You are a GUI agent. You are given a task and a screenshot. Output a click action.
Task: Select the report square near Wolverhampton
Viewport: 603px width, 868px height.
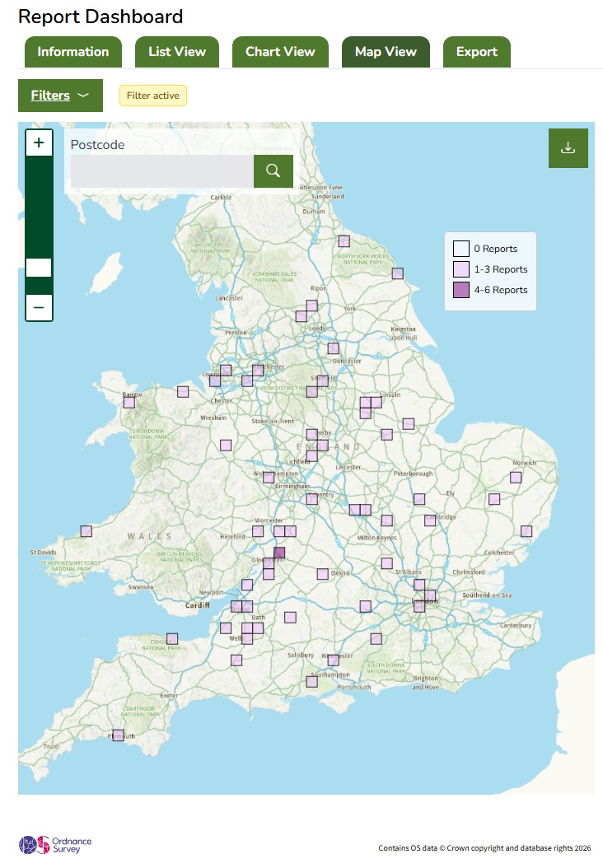(269, 477)
